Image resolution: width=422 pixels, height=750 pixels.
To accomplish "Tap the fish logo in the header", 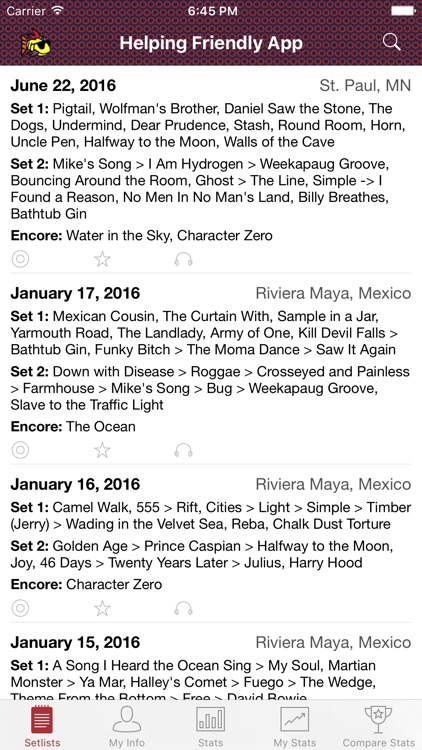I will (x=35, y=43).
